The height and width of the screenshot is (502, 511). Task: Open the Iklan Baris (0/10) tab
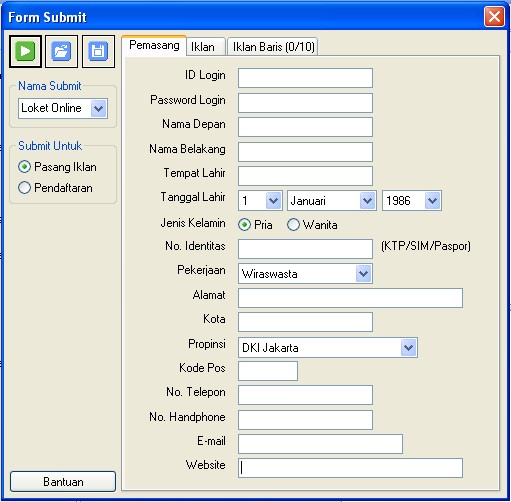tap(273, 47)
